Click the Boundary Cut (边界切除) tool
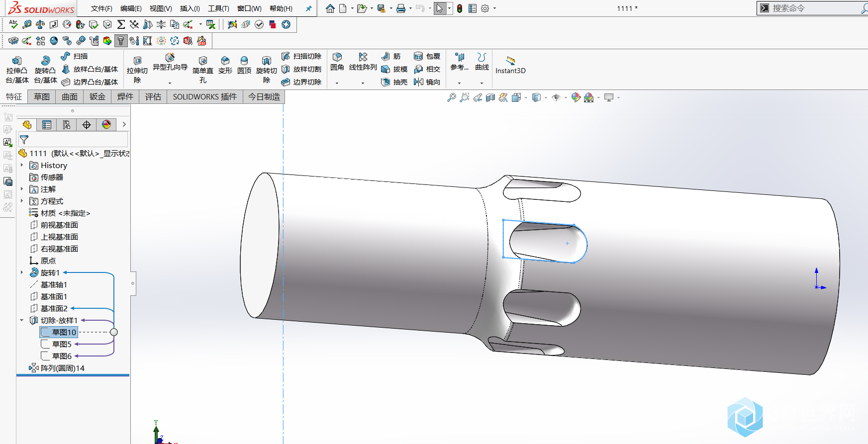 coord(301,82)
